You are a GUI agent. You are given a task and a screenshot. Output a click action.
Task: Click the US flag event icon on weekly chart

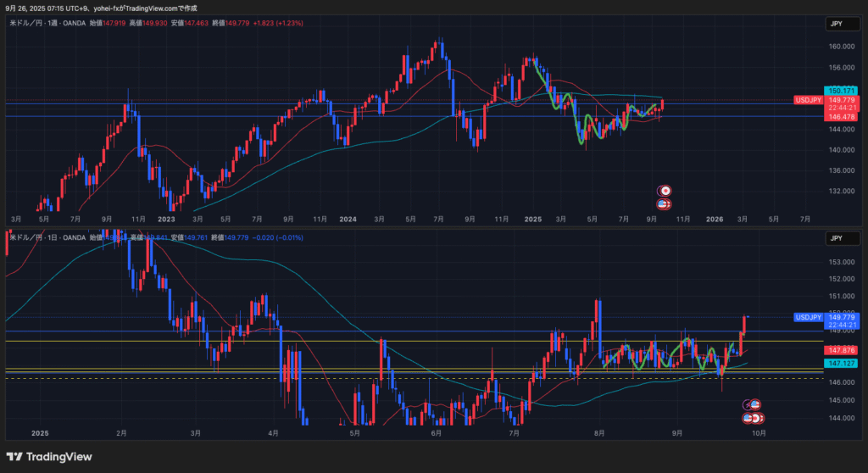664,203
